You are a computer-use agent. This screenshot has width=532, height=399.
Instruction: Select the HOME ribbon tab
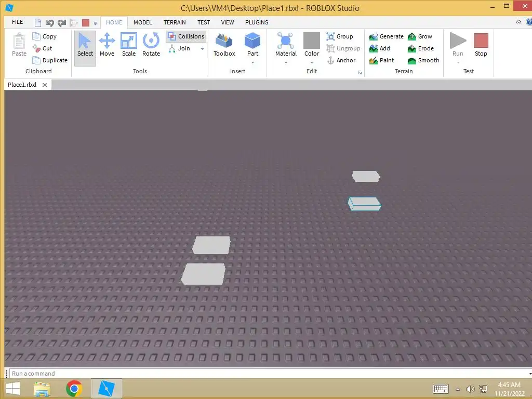(114, 22)
